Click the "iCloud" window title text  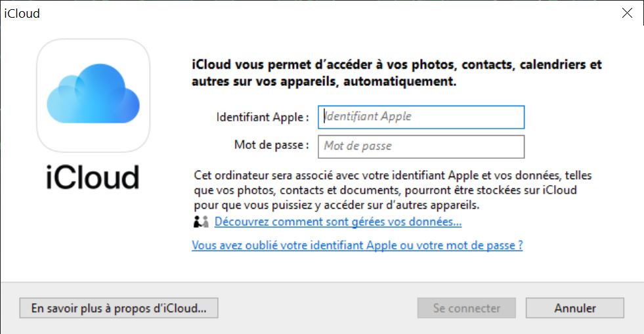(x=22, y=14)
